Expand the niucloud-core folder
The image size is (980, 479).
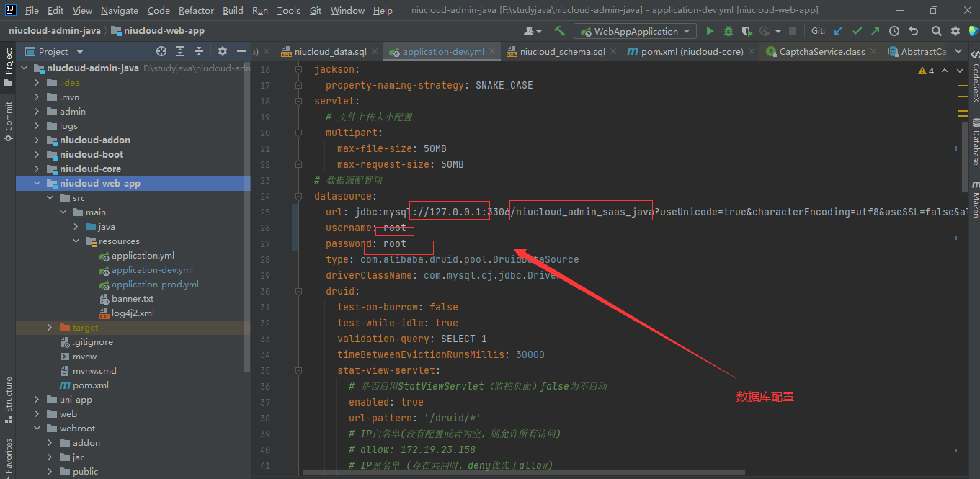pos(37,169)
